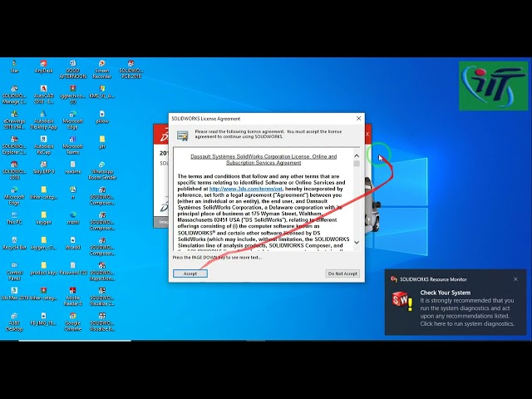
Task: Click the license agreement heading text
Action: [264, 160]
